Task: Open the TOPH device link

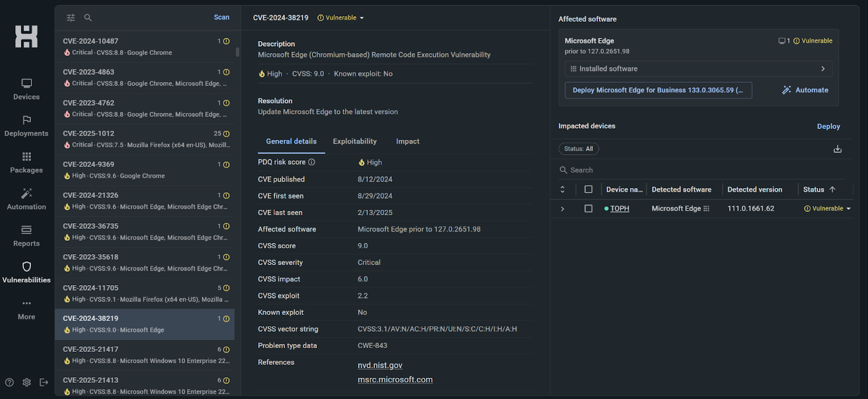Action: (620, 209)
